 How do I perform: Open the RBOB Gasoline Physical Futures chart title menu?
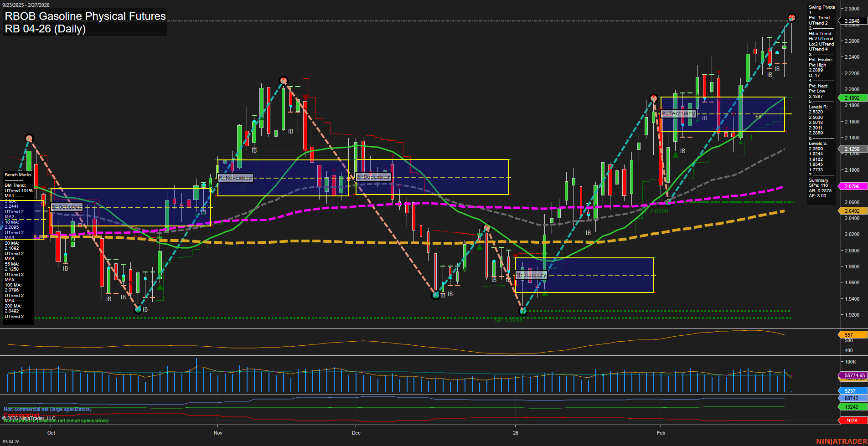tap(84, 16)
